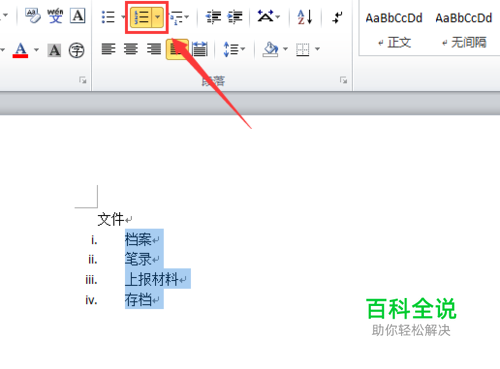The image size is (500, 369).
Task: Toggle the highlighted Justify alignment button
Action: point(177,49)
